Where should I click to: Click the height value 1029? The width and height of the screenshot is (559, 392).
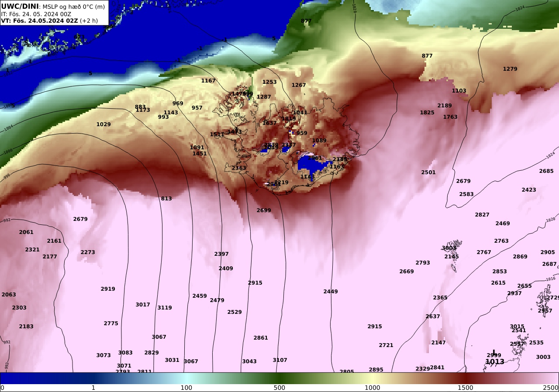coord(104,124)
